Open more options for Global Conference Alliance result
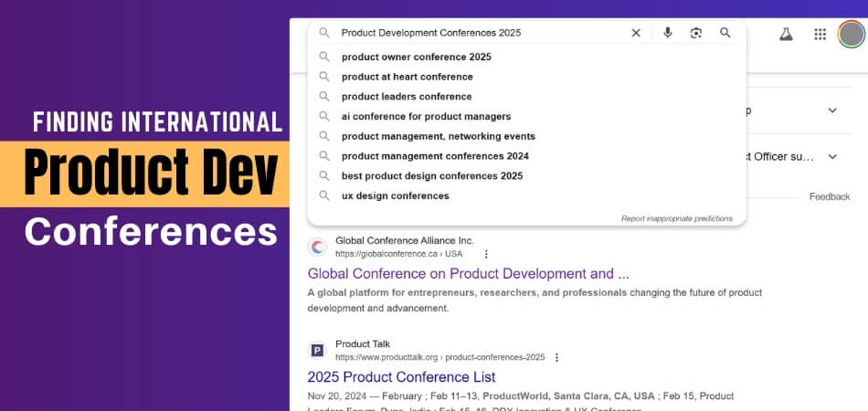 [x=486, y=254]
